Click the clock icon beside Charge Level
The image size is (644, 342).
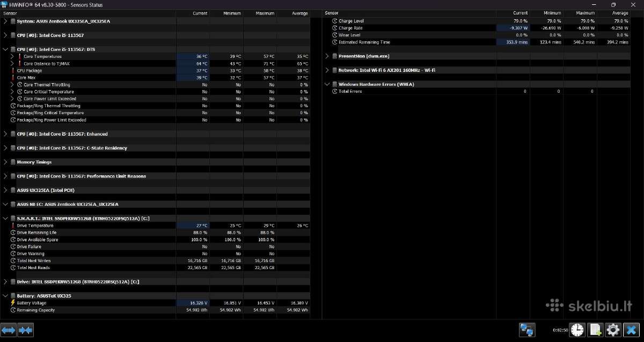point(335,21)
